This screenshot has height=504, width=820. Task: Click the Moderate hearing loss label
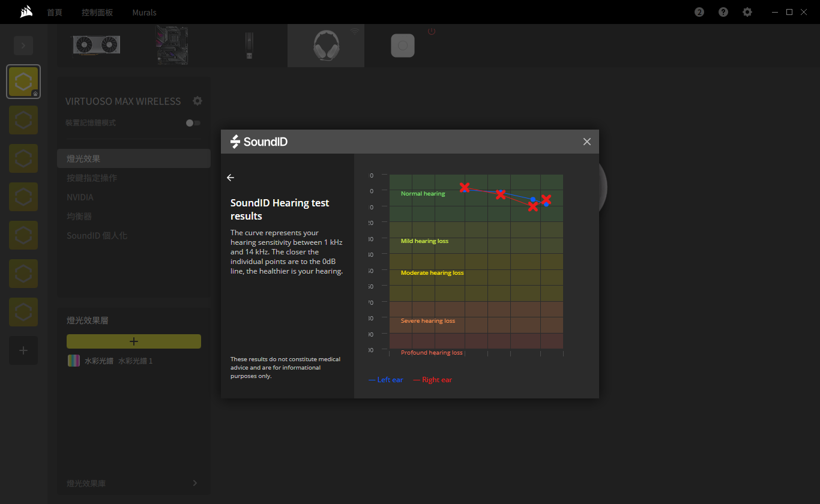tap(432, 273)
